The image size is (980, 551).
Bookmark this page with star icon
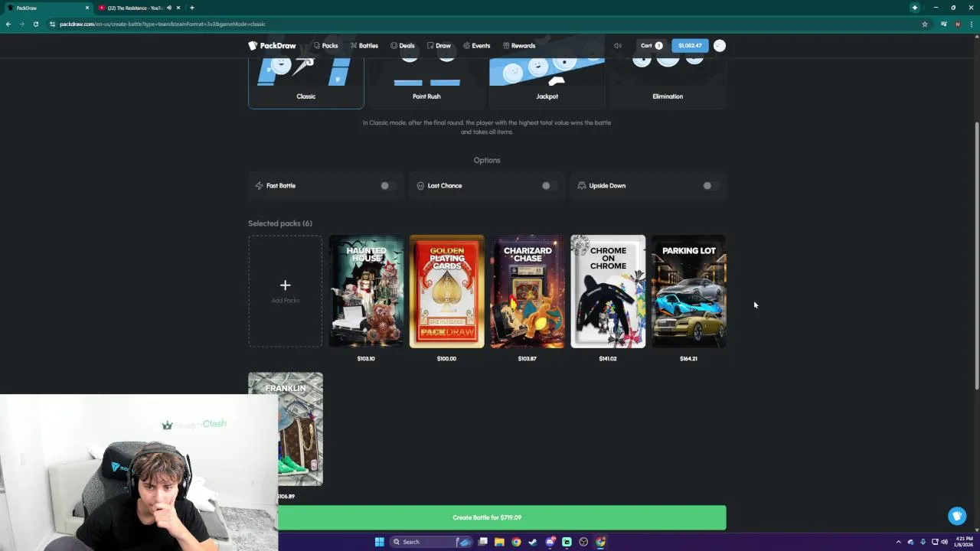(x=925, y=24)
